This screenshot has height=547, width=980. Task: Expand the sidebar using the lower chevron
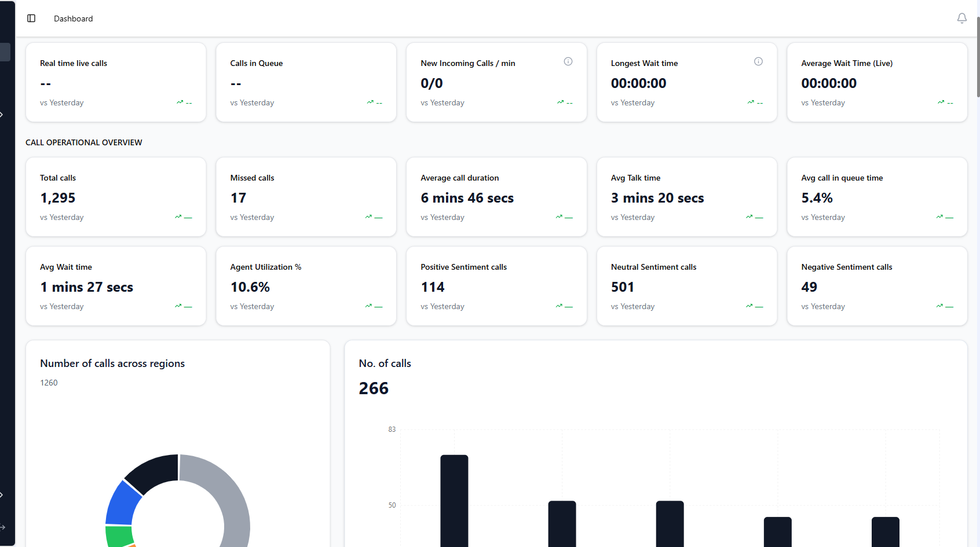pyautogui.click(x=2, y=494)
